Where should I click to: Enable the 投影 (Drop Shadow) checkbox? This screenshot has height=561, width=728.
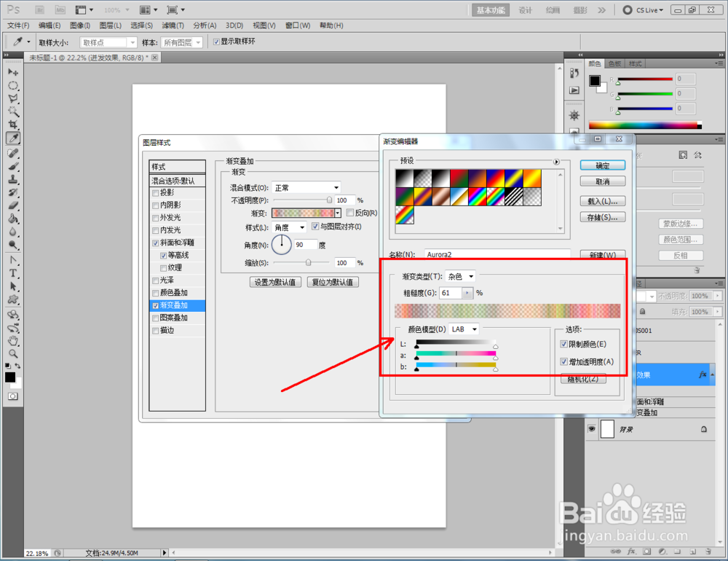pos(156,193)
